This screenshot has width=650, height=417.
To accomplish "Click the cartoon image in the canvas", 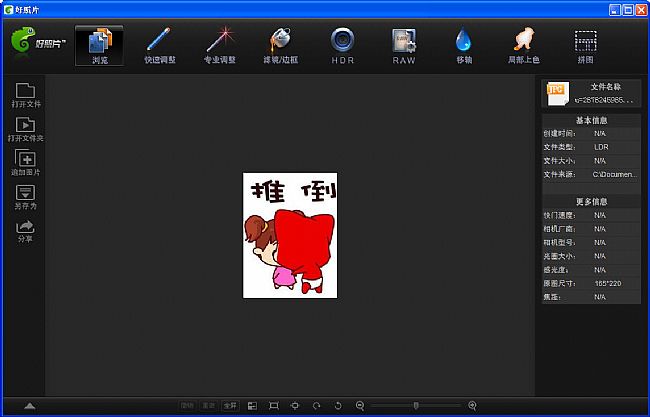I will [290, 235].
